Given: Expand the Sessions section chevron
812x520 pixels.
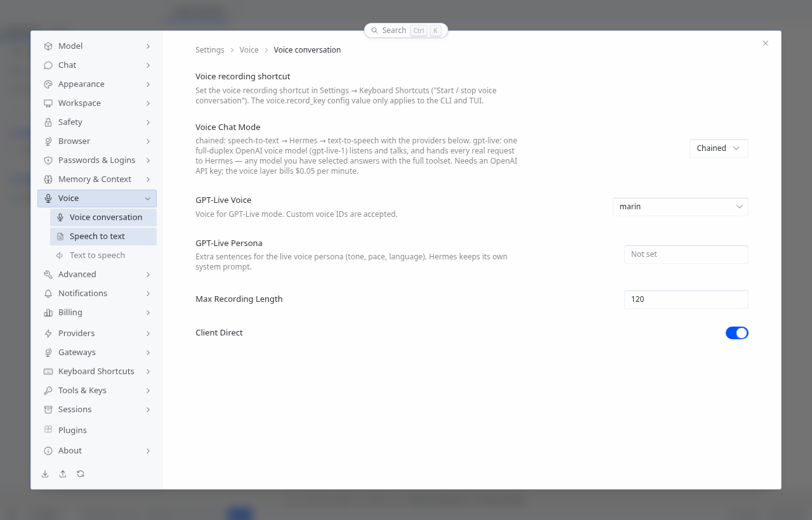Looking at the screenshot, I should [148, 410].
